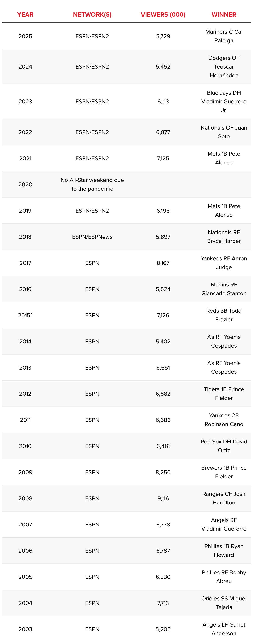This screenshot has height=644, width=253.
Task: Click winner Blue Jays DH Vladimir Guerrero Jr.
Action: pyautogui.click(x=224, y=102)
